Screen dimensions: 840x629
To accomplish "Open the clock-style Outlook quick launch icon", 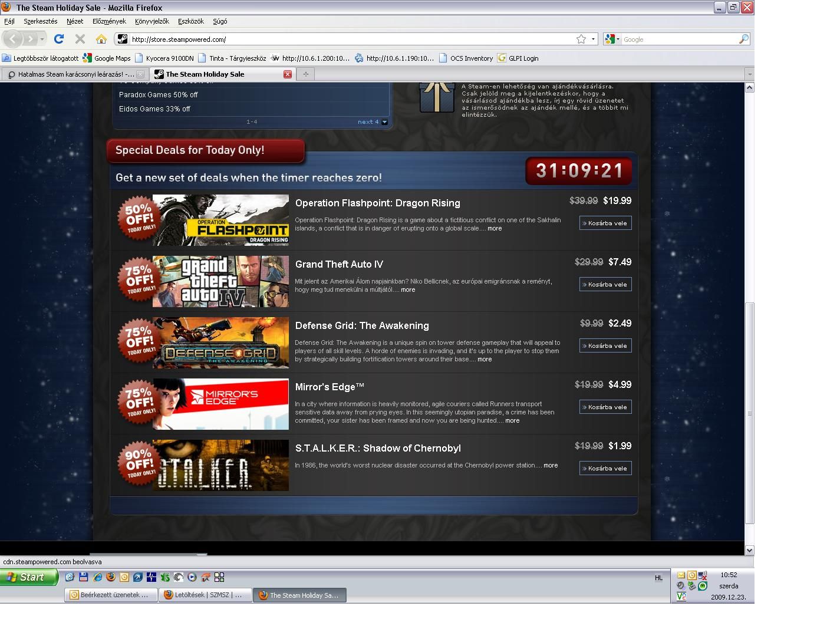I will point(124,577).
